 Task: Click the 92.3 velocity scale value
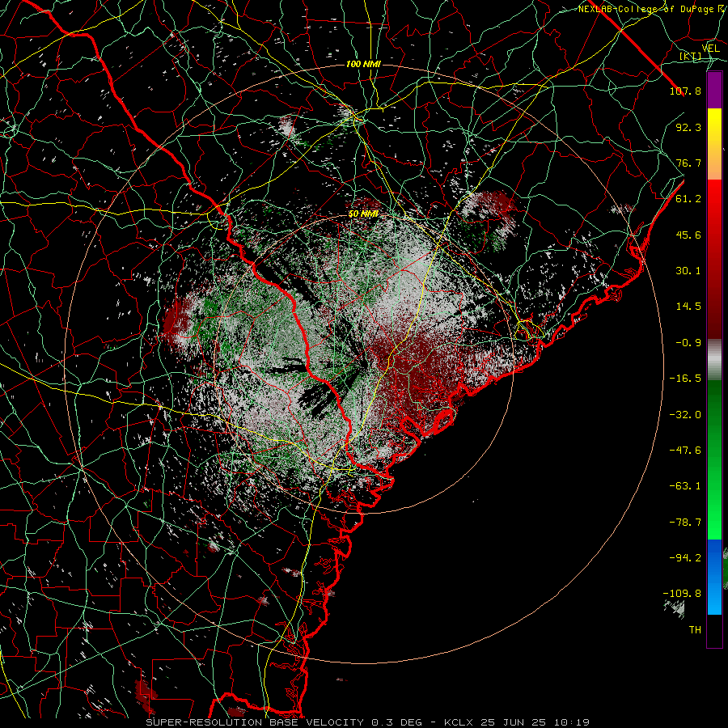tap(688, 127)
